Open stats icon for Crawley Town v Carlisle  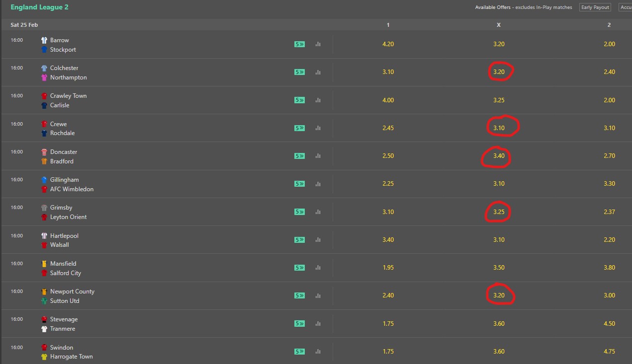318,100
